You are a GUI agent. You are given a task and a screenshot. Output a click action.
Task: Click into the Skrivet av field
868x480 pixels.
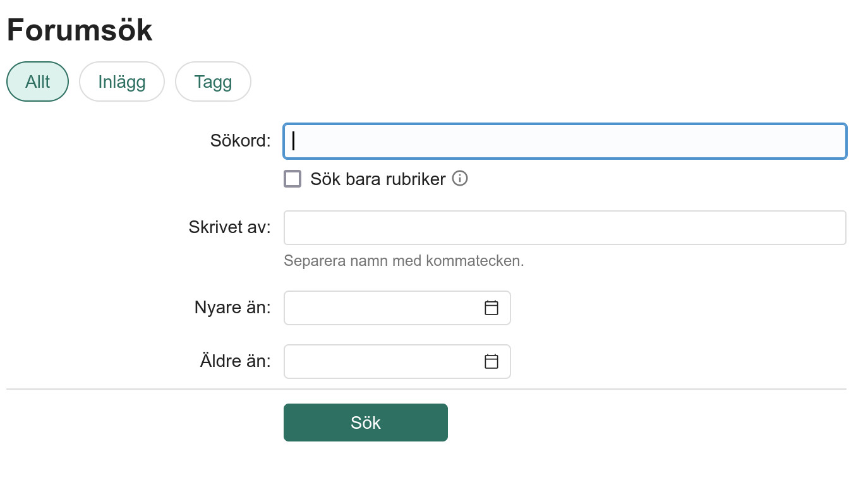[564, 227]
